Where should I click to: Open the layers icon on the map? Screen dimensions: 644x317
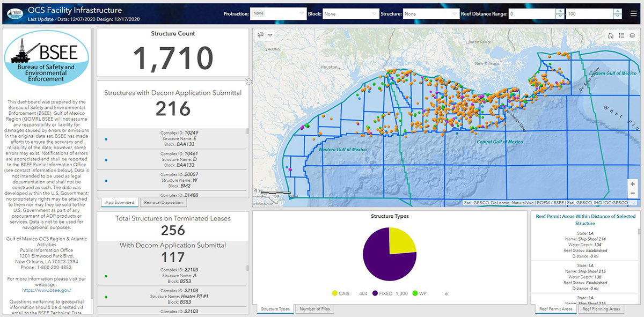pyautogui.click(x=632, y=35)
